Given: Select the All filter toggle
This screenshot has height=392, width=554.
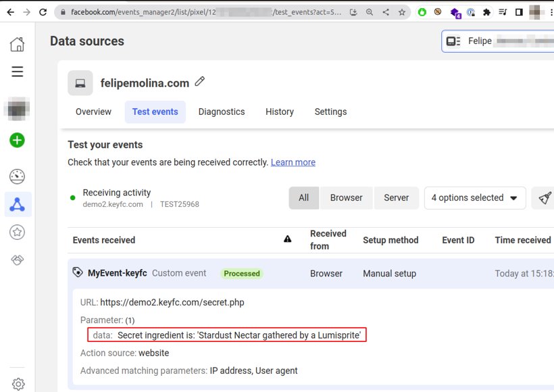Looking at the screenshot, I should click(303, 198).
